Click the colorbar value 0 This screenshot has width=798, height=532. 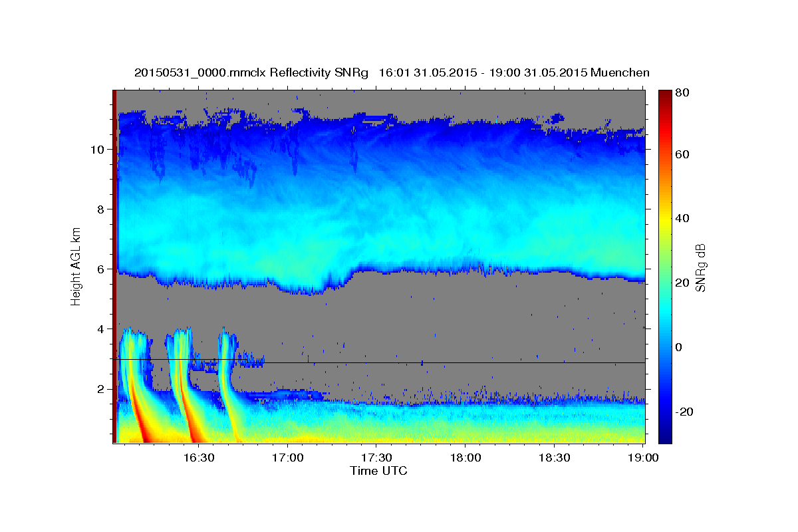click(678, 348)
